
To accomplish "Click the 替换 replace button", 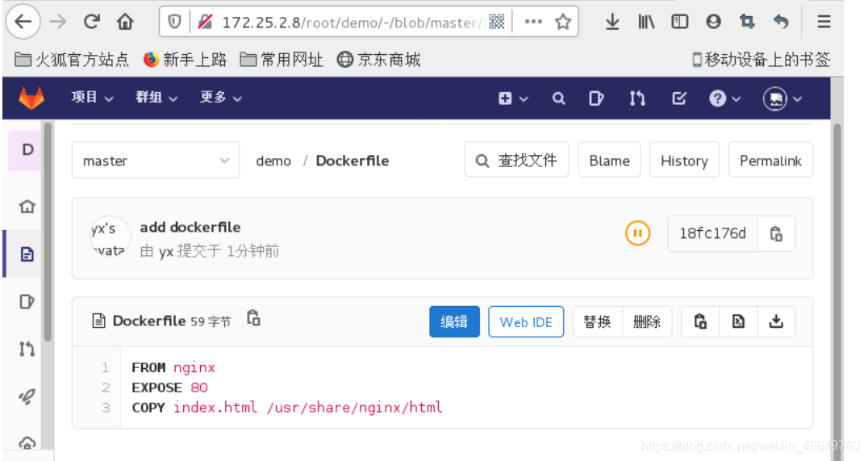I will tap(597, 321).
